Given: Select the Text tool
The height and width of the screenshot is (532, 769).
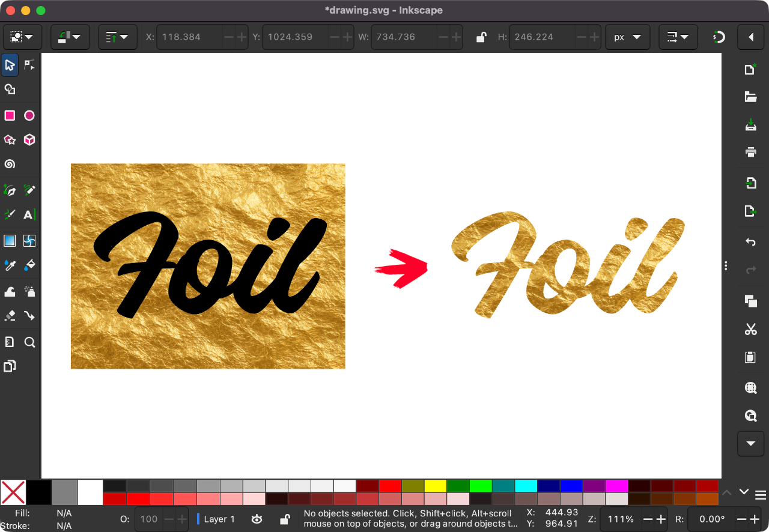Looking at the screenshot, I should pyautogui.click(x=29, y=214).
